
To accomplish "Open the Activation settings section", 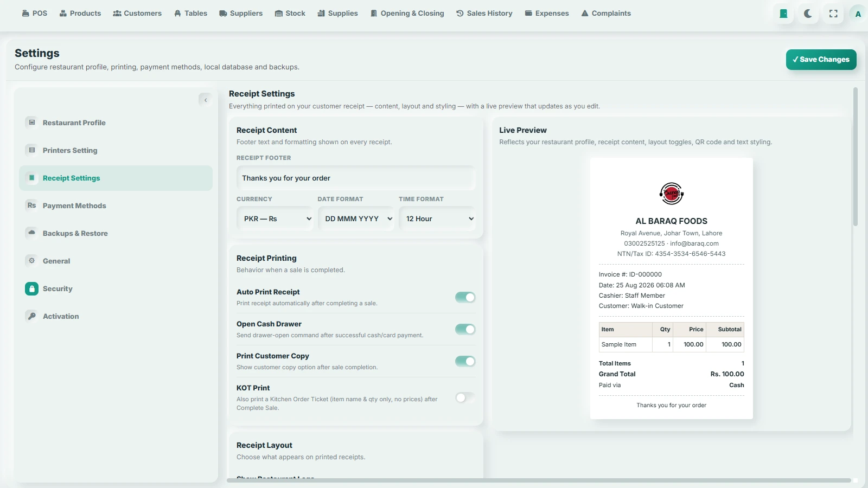I will tap(116, 316).
